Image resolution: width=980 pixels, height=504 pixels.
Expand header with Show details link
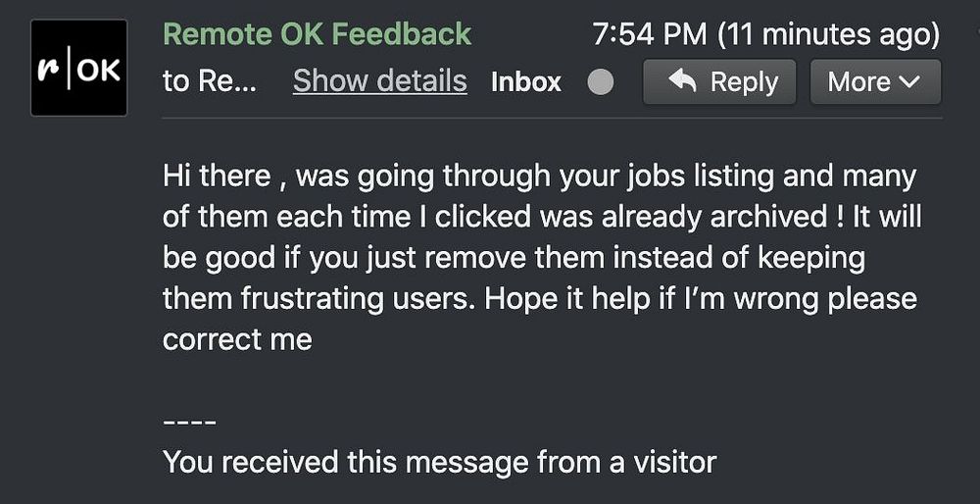[x=379, y=81]
